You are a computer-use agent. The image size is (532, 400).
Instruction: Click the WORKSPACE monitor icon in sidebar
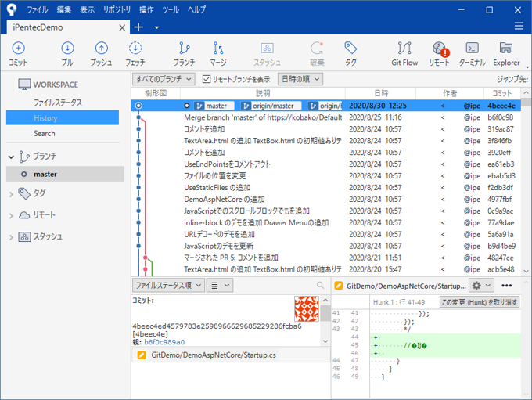click(x=24, y=85)
